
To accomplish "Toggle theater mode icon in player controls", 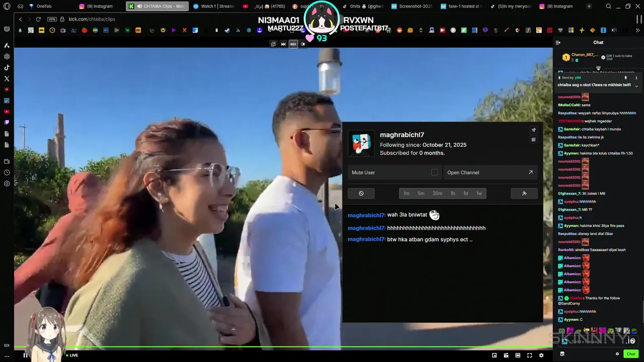I will [x=518, y=355].
